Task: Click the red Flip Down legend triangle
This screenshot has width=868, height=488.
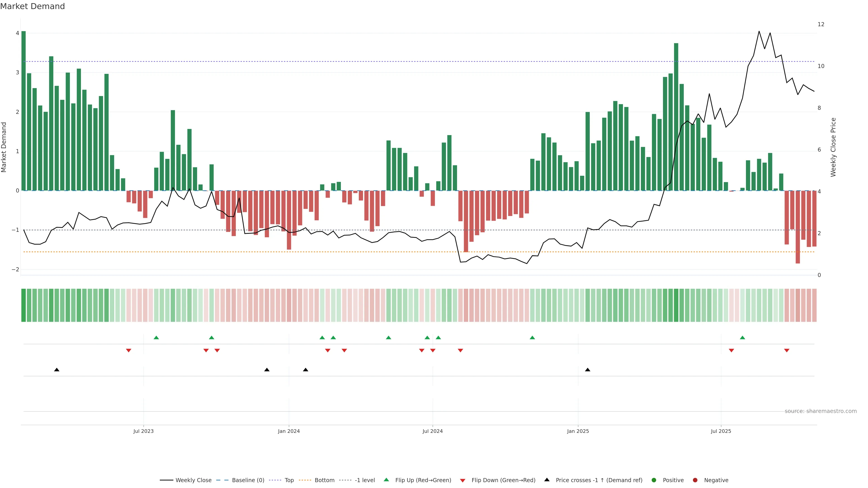Action: (x=463, y=480)
